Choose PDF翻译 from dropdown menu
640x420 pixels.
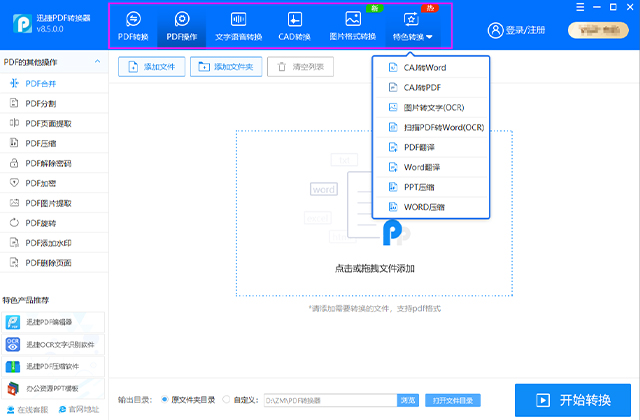pos(431,148)
